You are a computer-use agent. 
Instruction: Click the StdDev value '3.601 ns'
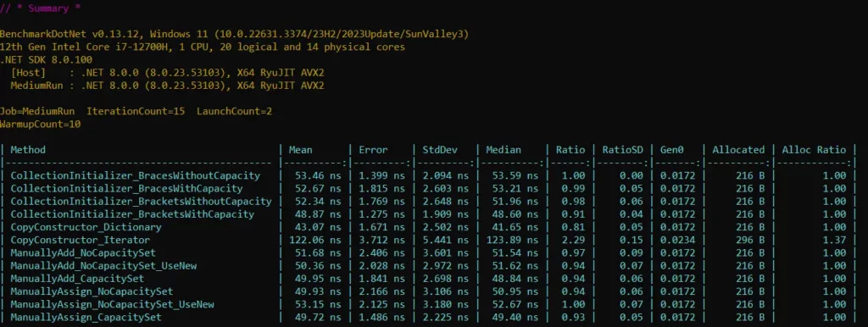pyautogui.click(x=445, y=252)
